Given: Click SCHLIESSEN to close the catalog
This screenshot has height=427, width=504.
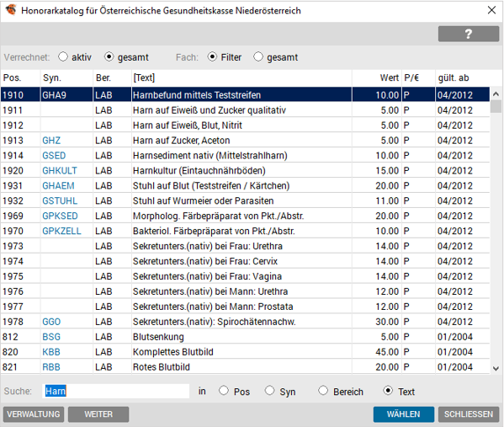Looking at the screenshot, I should pos(469,414).
